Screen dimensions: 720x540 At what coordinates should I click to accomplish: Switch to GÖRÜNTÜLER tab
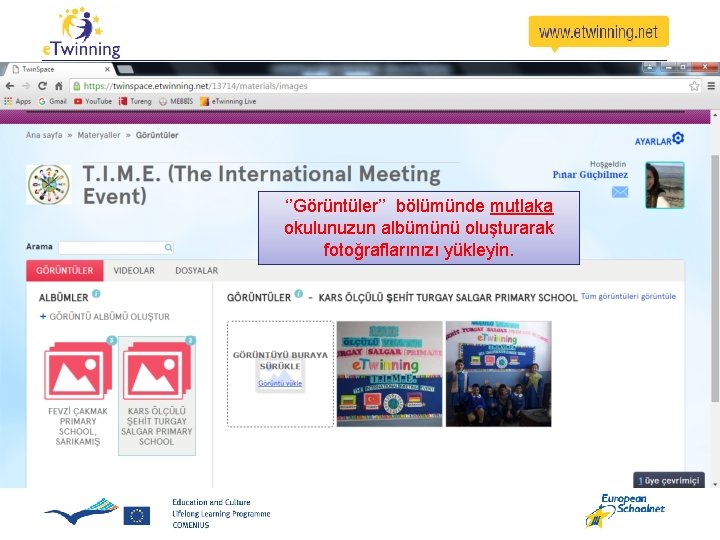tap(65, 270)
